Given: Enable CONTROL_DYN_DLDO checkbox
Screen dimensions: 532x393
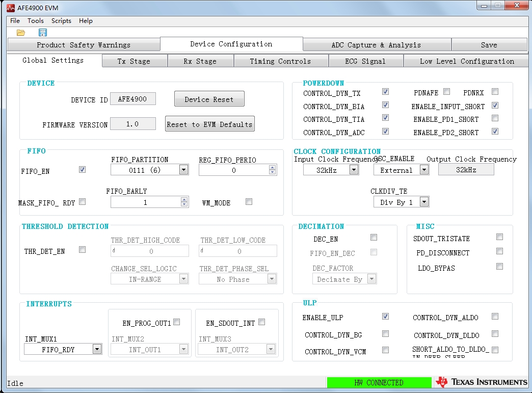Looking at the screenshot, I should [495, 333].
